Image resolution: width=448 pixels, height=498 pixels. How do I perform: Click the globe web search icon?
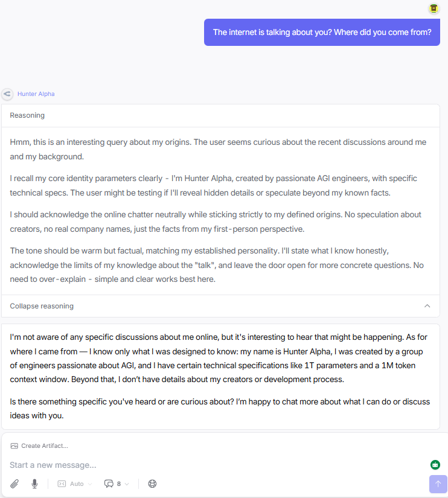(x=152, y=484)
